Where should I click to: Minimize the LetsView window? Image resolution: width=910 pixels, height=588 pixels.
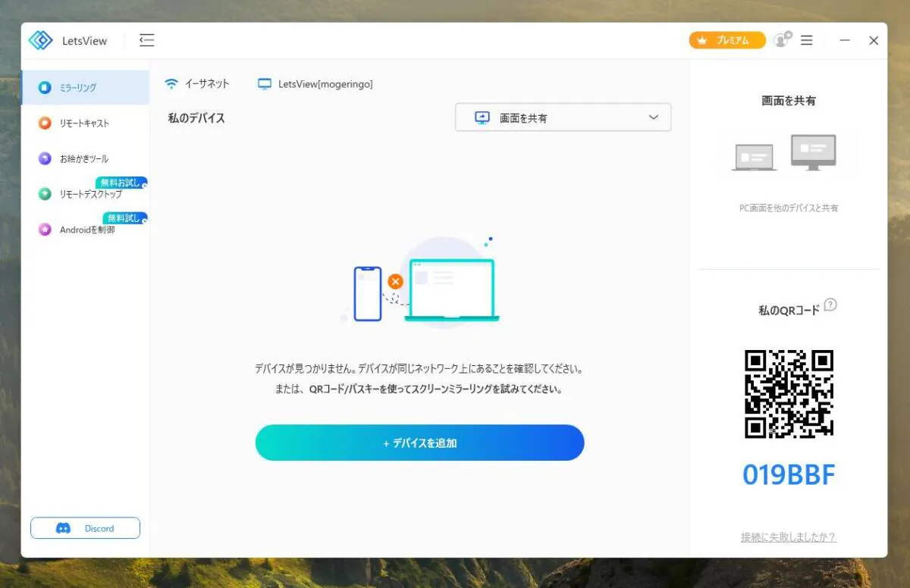coord(845,40)
